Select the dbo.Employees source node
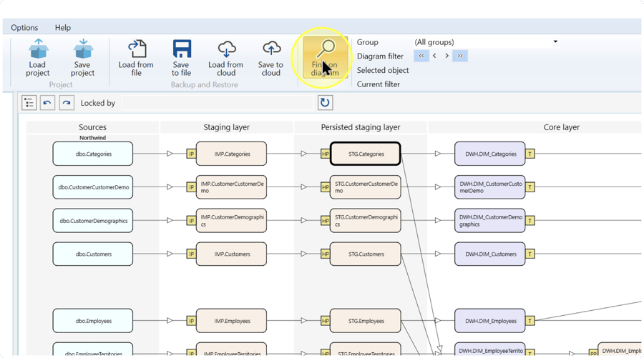 [x=93, y=321]
